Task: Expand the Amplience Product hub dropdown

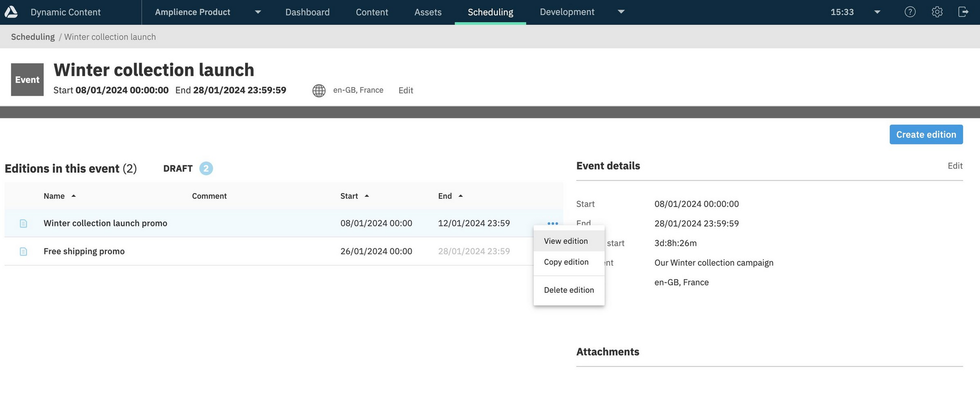Action: pyautogui.click(x=258, y=12)
